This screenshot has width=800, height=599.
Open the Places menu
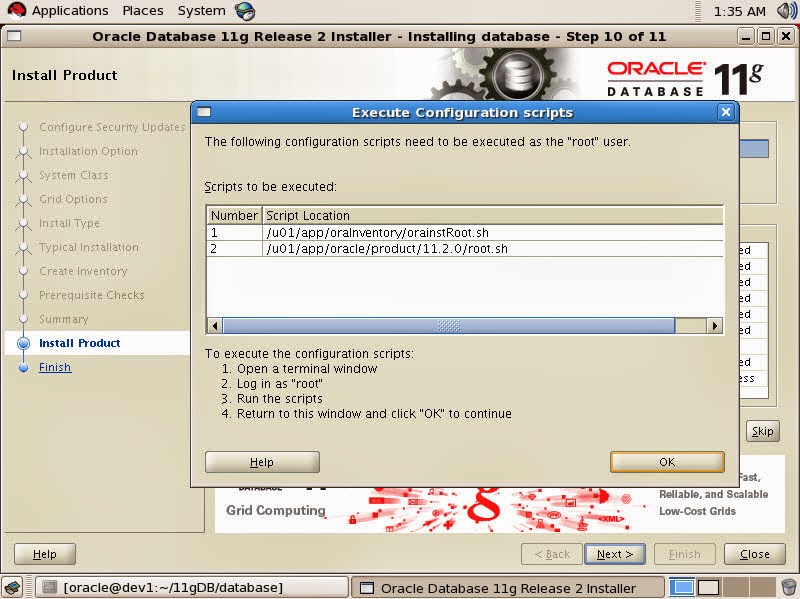tap(143, 11)
